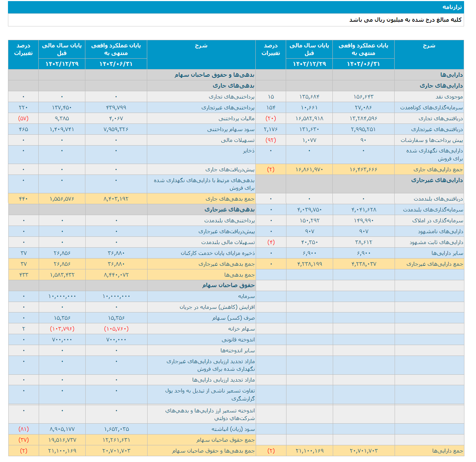Select the سرمایه‌گذاری در املاک row label
The height and width of the screenshot is (462, 476).
437,220
